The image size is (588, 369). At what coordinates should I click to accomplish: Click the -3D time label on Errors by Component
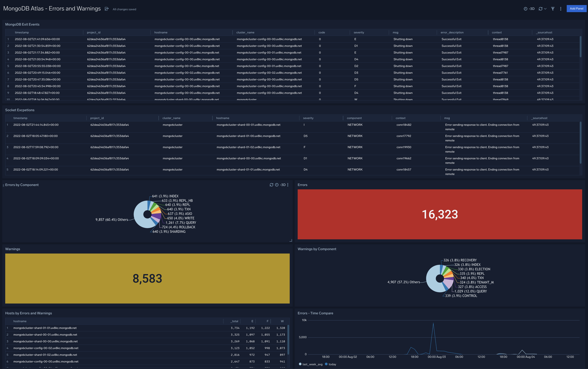283,185
